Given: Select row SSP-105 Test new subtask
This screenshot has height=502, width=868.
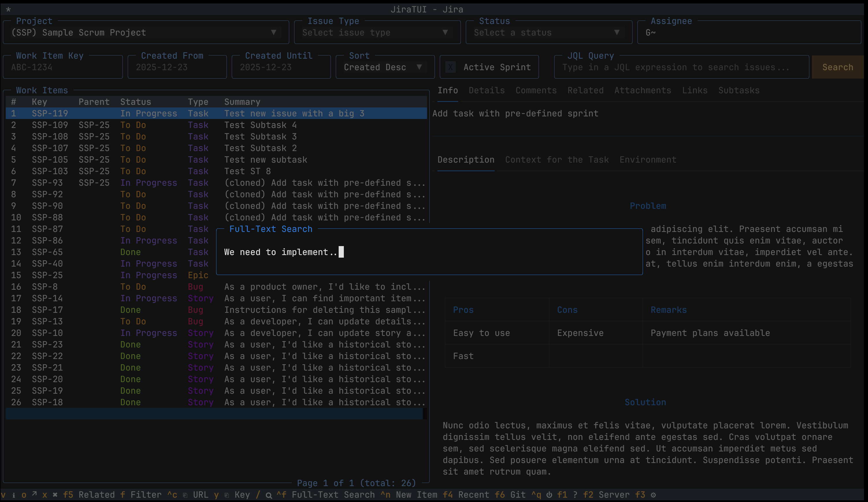Looking at the screenshot, I should coord(216,160).
